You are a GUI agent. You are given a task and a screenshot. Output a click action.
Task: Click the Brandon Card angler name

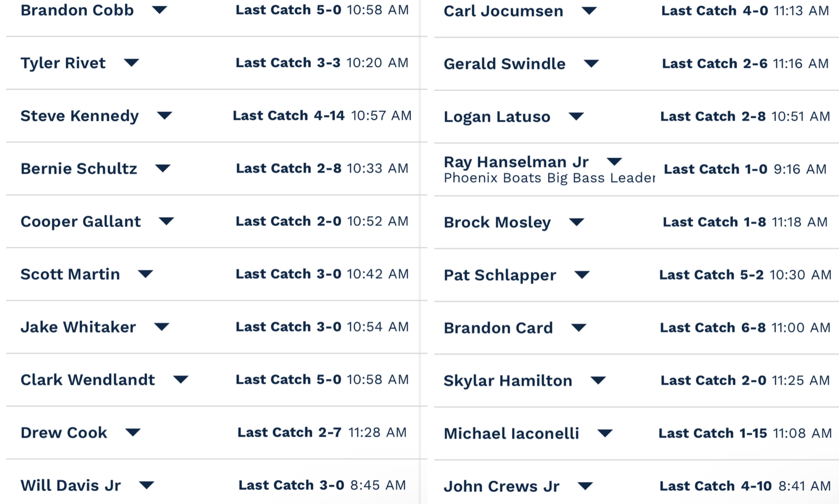(498, 328)
